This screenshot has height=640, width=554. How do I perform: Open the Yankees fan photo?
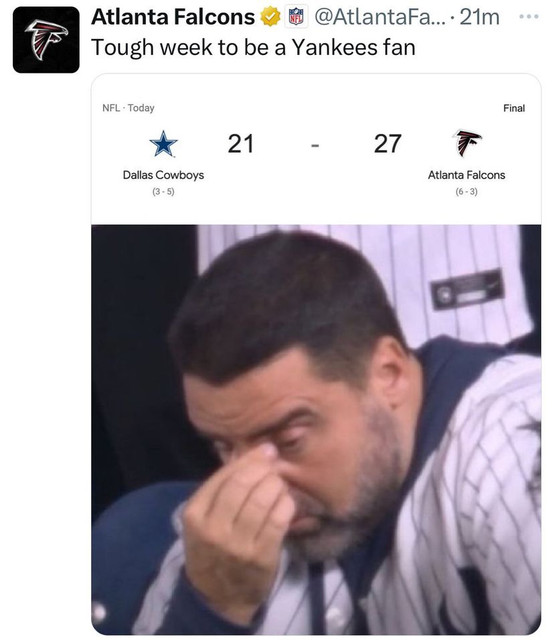pyautogui.click(x=316, y=429)
